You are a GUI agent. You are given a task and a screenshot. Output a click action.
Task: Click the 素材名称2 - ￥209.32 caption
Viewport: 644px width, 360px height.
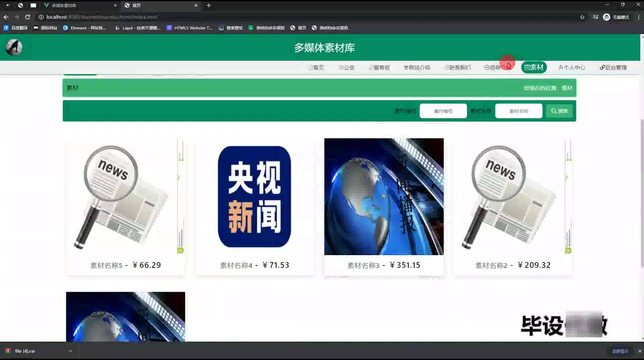pos(513,265)
